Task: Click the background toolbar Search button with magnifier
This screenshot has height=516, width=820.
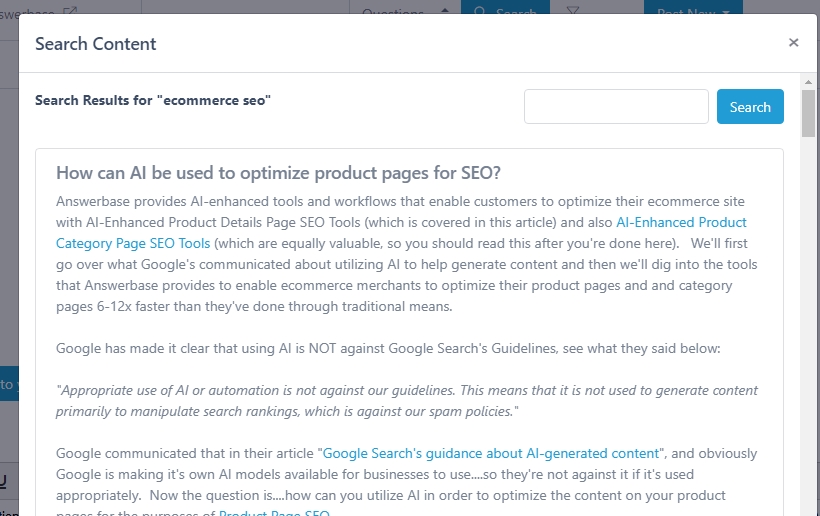Action: (505, 7)
